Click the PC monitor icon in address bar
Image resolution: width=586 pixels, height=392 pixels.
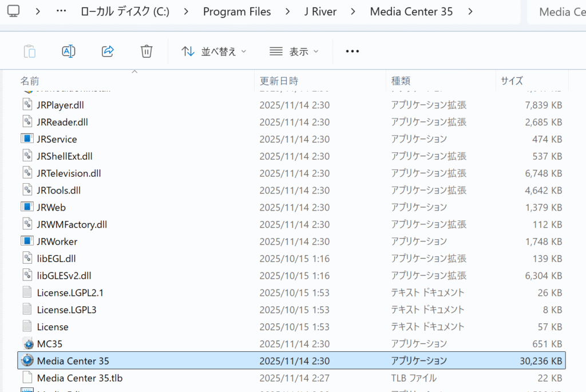(x=13, y=11)
